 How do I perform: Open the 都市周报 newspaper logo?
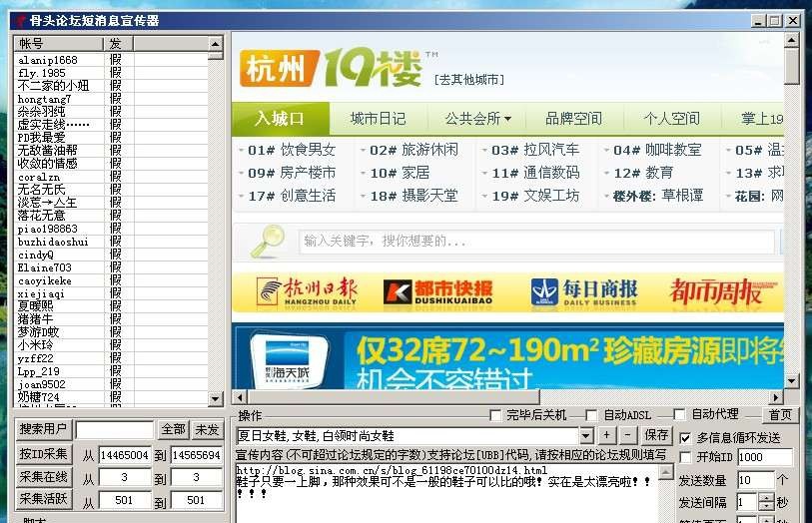722,290
